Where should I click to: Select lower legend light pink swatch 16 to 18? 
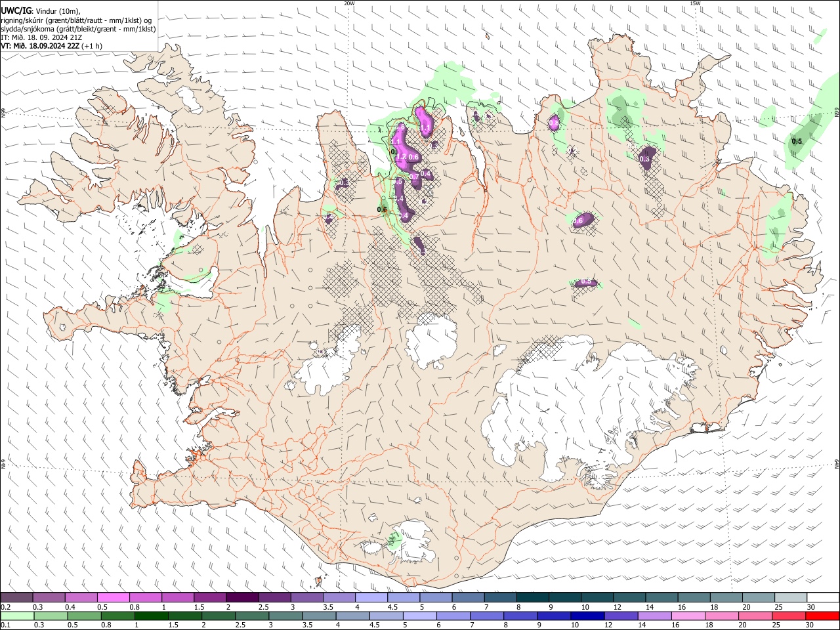pos(688,616)
